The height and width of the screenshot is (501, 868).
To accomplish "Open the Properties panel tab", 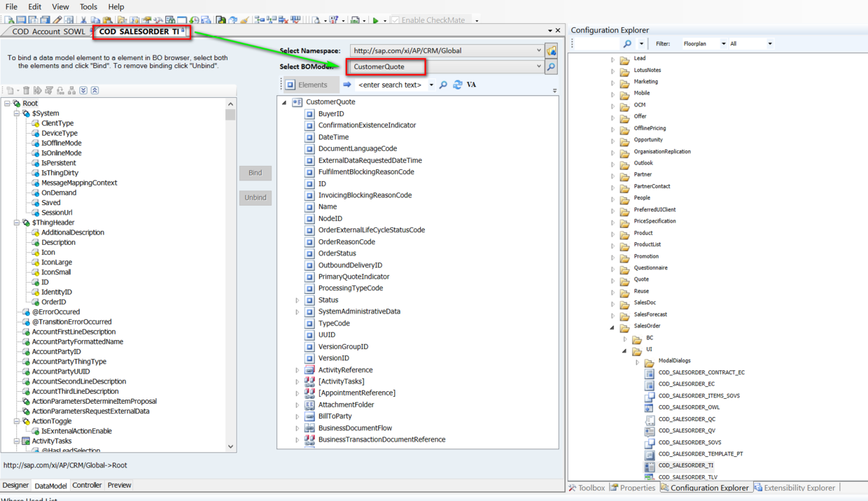I will [633, 488].
